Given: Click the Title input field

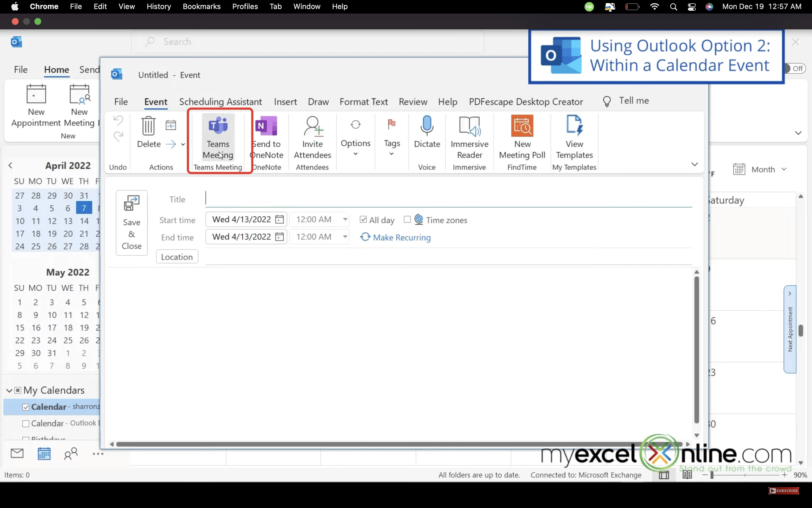Looking at the screenshot, I should (449, 199).
